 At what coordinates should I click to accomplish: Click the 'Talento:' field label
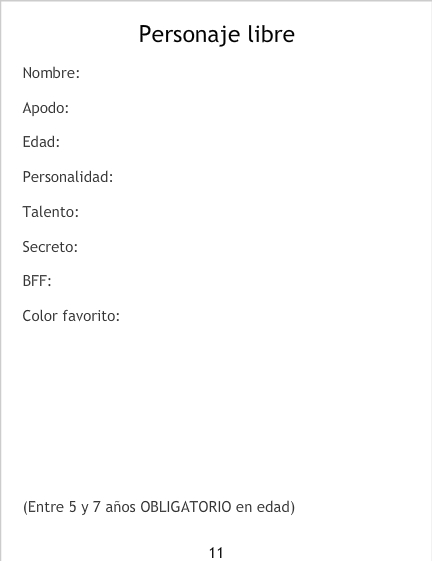(50, 212)
